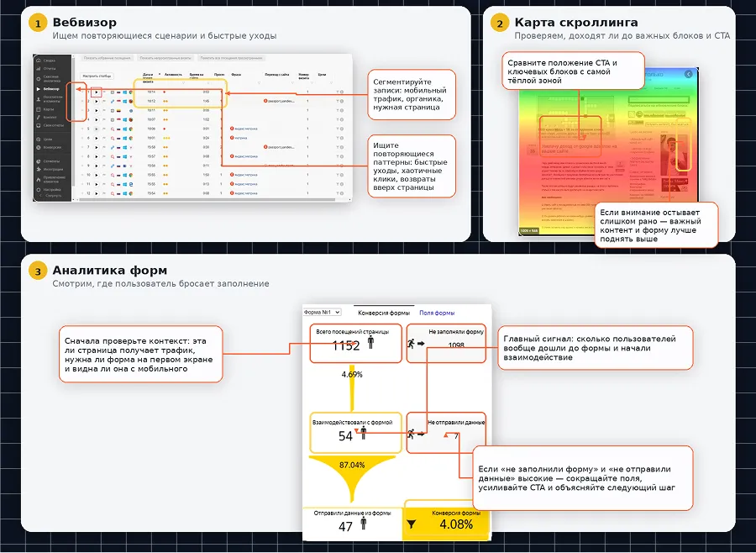The height and width of the screenshot is (553, 756).
Task: Click the Настроить столбцы button
Action: pos(97,76)
